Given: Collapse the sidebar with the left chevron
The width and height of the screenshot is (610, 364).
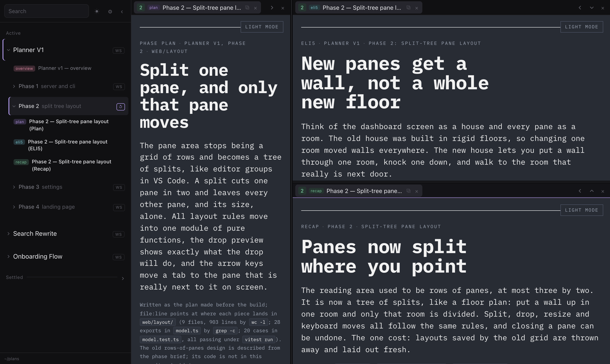Looking at the screenshot, I should coord(122,11).
